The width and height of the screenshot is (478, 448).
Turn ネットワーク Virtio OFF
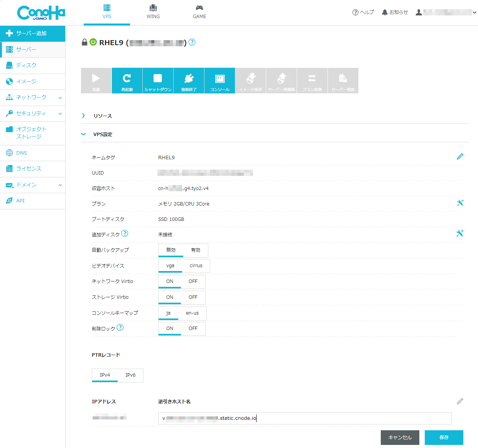pyautogui.click(x=193, y=281)
